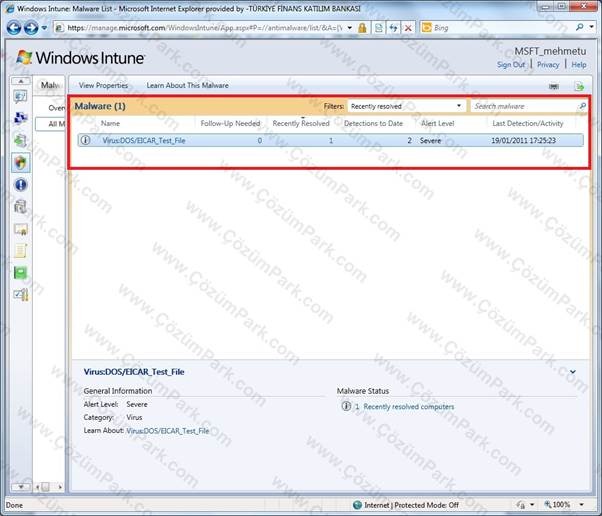The width and height of the screenshot is (602, 516).
Task: Click the Refresh arrows icon in address bar
Action: [394, 28]
